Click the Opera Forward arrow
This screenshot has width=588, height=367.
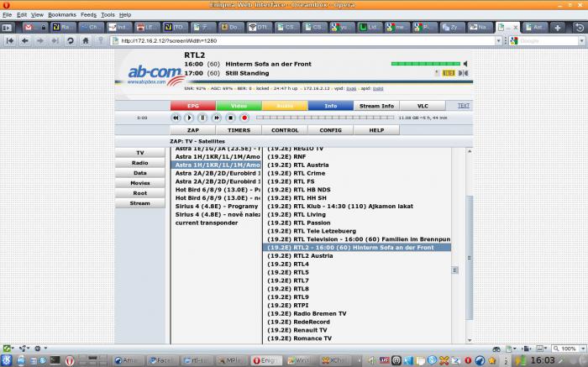pos(40,41)
